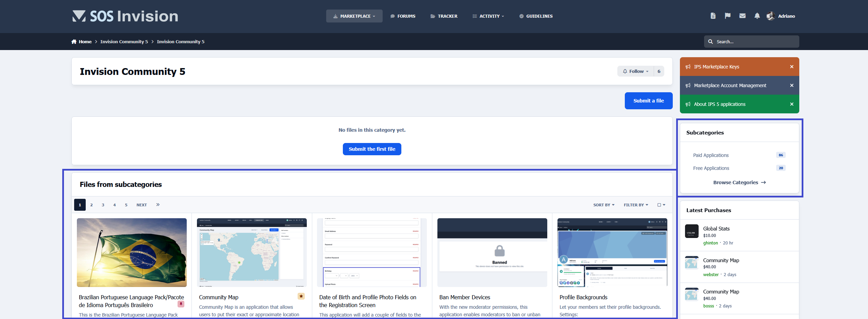Click the Submit a file button

[x=648, y=101]
